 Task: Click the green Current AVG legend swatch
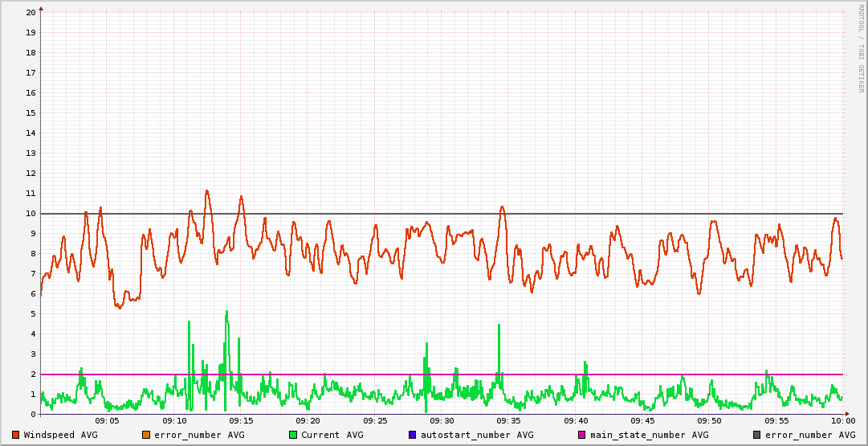(x=293, y=435)
